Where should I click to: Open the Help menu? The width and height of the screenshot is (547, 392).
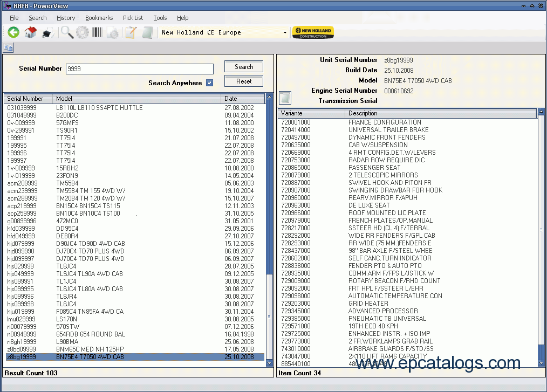click(182, 18)
